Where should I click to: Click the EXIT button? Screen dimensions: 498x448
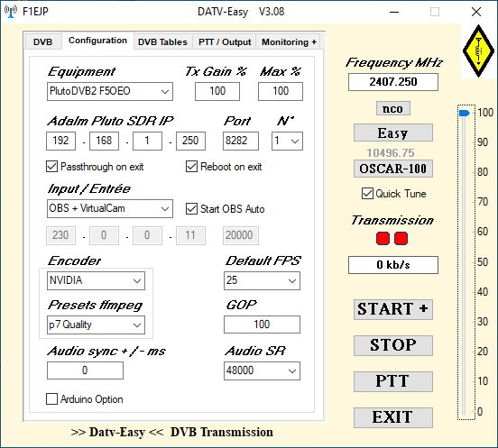click(x=393, y=417)
